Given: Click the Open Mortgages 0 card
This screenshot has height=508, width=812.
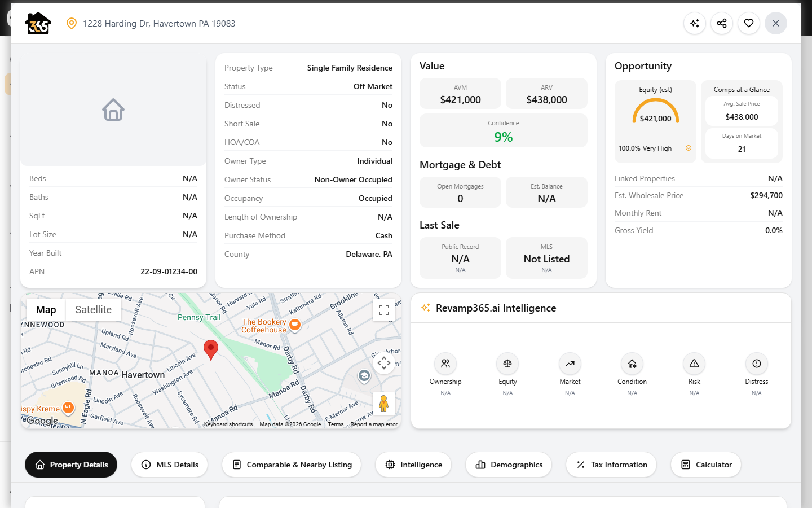Looking at the screenshot, I should point(460,192).
